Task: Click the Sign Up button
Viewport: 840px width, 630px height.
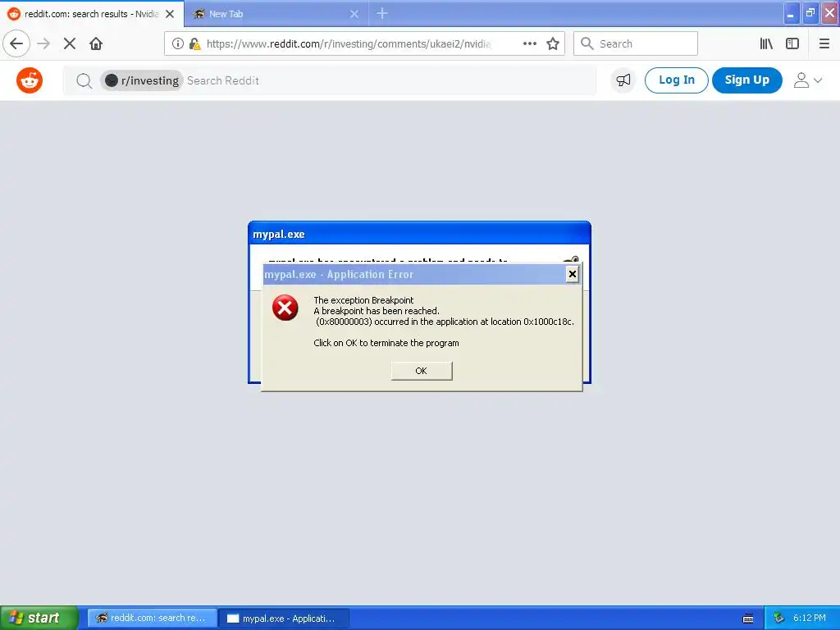Action: (746, 80)
